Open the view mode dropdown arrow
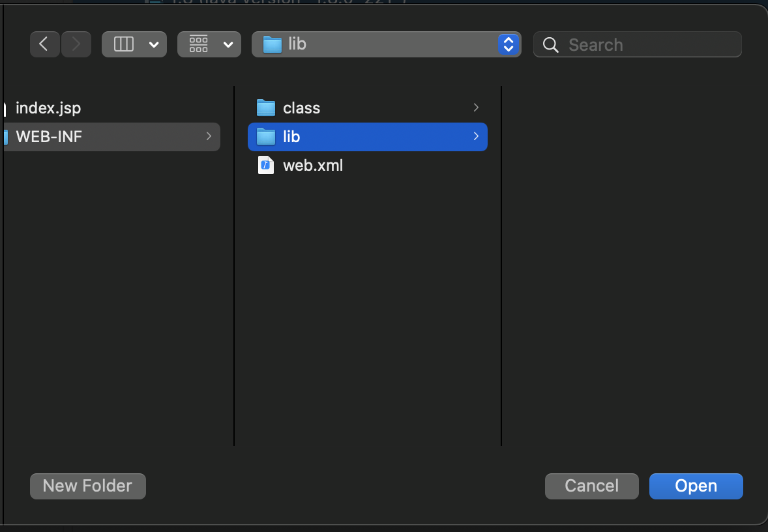Screen dimensions: 768x532 pyautogui.click(x=154, y=44)
